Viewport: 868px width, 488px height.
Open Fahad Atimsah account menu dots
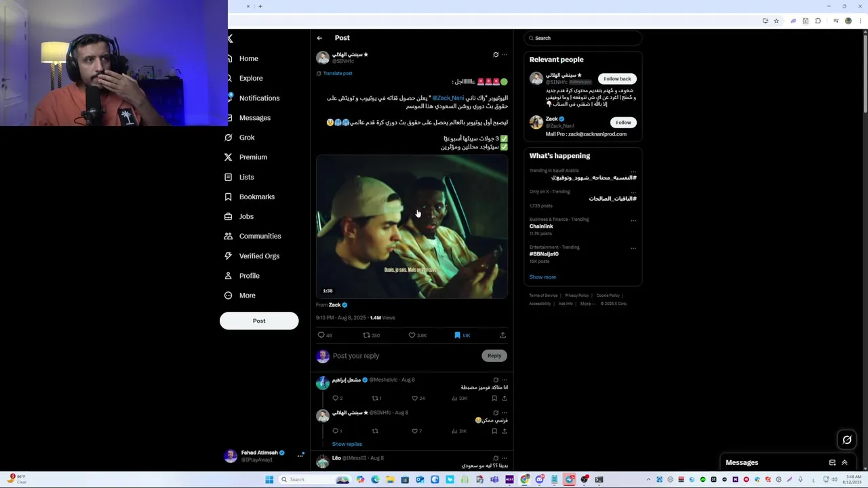(x=300, y=456)
